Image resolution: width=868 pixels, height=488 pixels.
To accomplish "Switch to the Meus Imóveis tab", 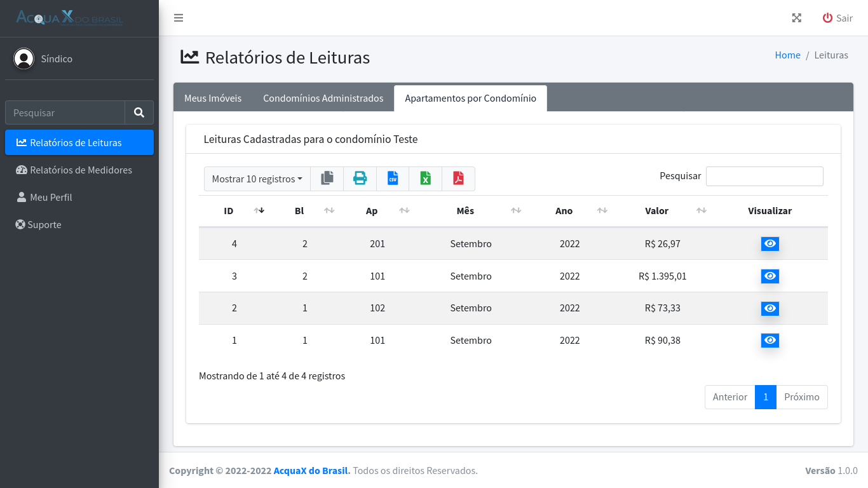I will click(213, 98).
